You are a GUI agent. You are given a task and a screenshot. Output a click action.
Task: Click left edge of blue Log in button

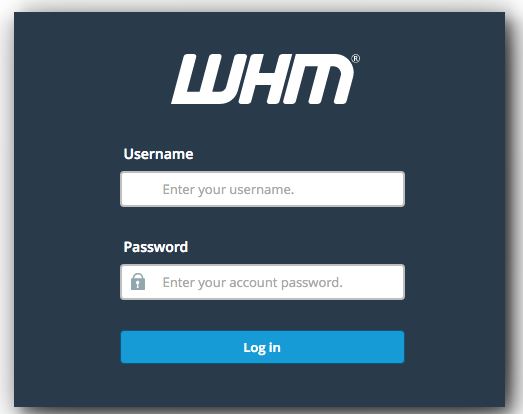click(125, 347)
